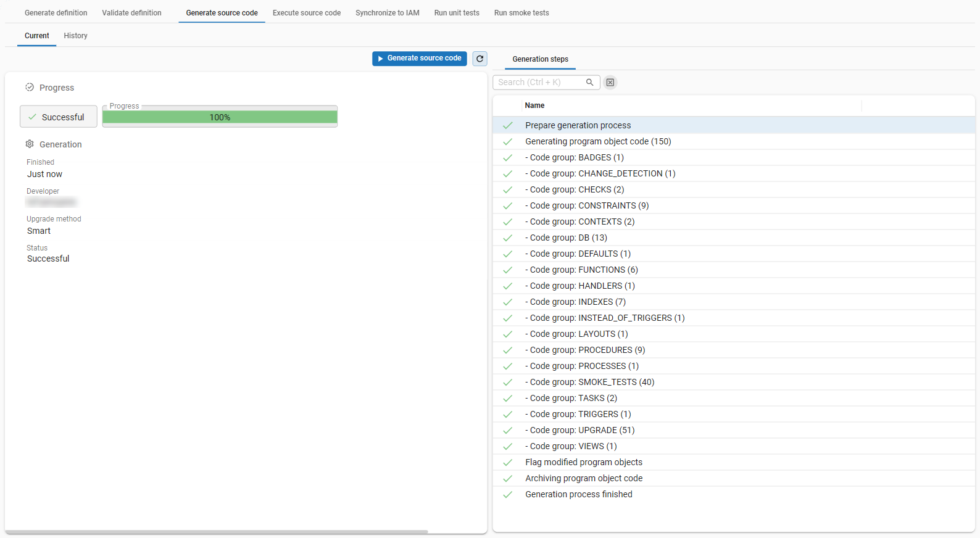Click the clear search filter icon

(x=610, y=82)
